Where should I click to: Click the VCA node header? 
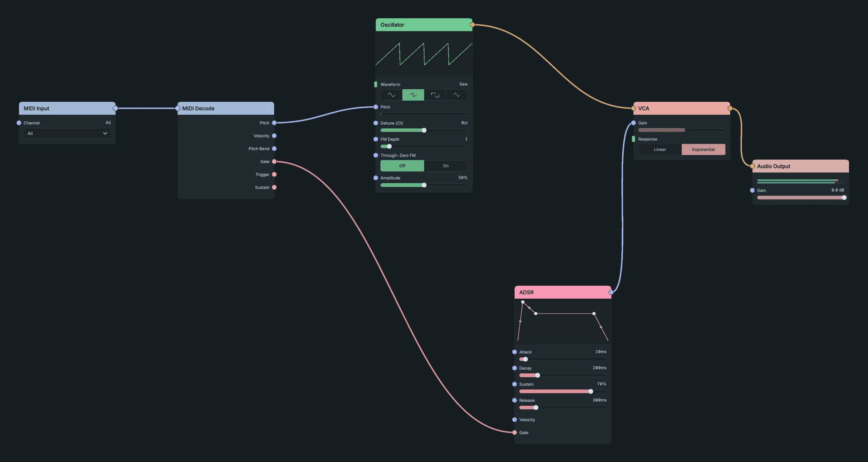coord(681,108)
